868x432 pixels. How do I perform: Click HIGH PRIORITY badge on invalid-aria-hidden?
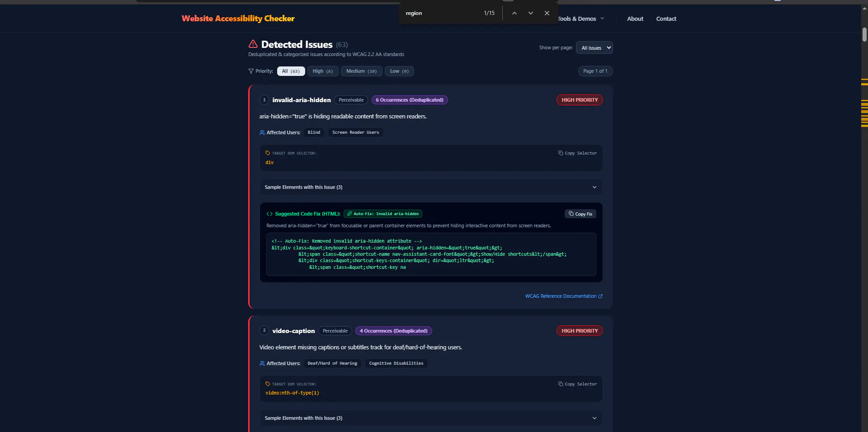point(580,100)
